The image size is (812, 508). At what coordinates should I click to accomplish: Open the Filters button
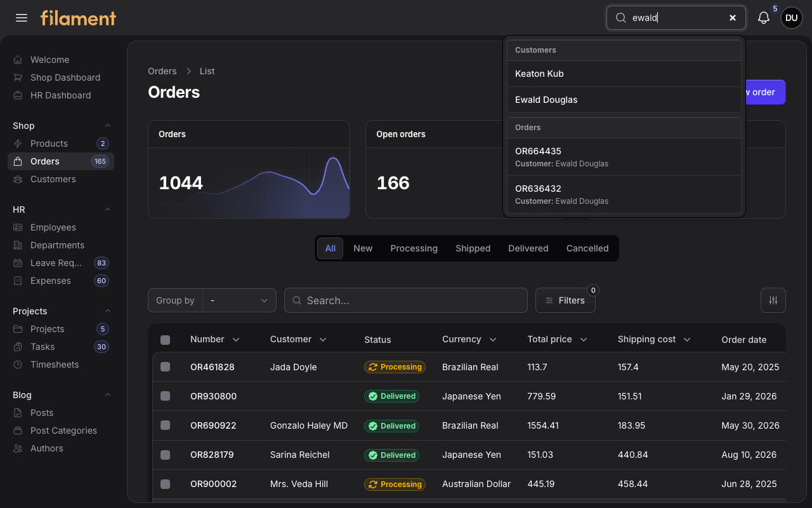[565, 300]
